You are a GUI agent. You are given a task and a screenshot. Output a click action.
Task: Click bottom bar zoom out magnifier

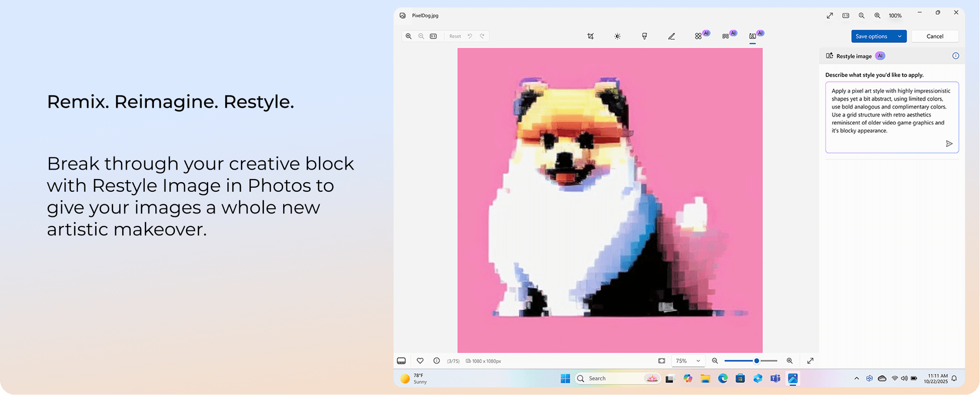point(715,361)
